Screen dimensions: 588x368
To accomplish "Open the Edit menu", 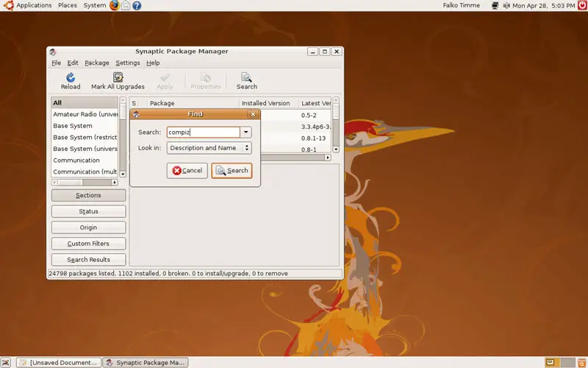I will point(73,63).
